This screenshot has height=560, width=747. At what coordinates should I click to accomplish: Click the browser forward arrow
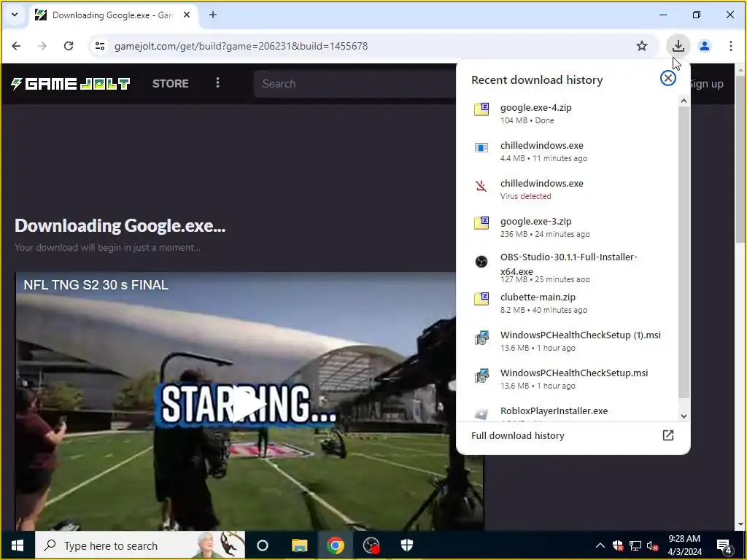point(42,46)
